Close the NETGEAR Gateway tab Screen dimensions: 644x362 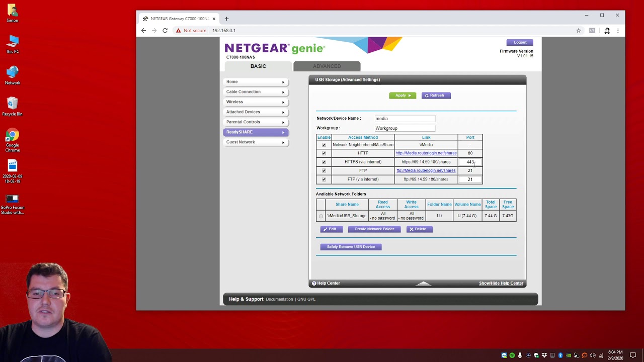[x=214, y=19]
